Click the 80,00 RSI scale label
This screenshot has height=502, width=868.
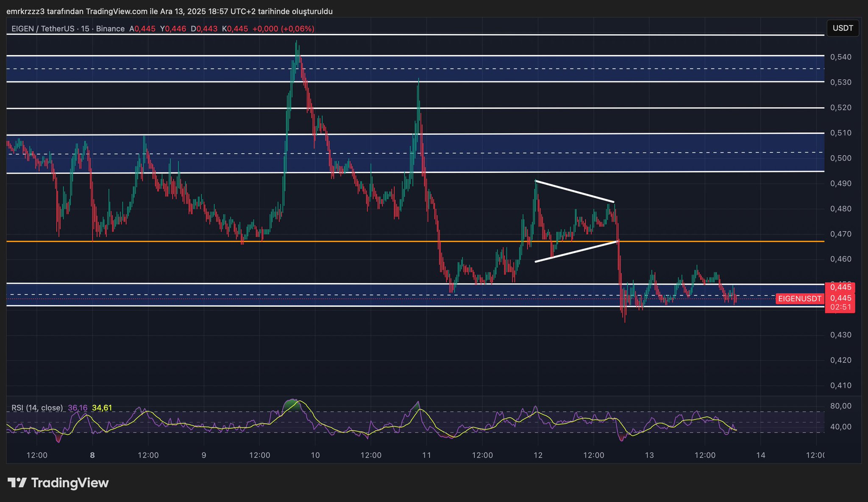click(841, 406)
